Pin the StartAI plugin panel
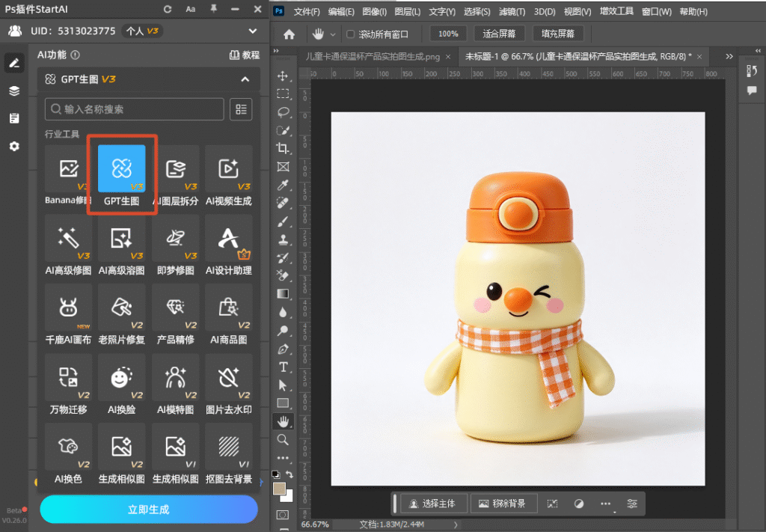This screenshot has width=766, height=532. pyautogui.click(x=213, y=9)
